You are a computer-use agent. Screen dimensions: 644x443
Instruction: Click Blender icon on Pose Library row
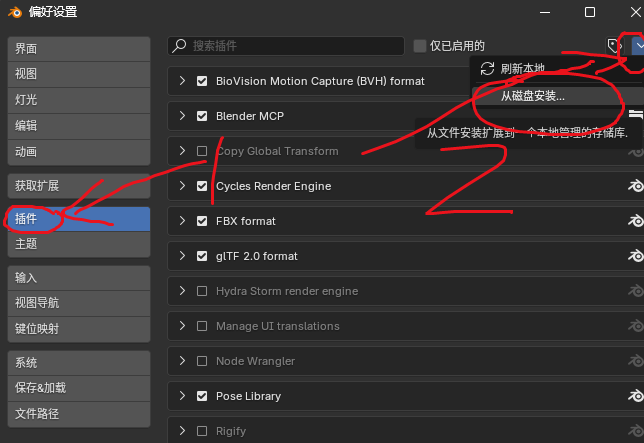tap(635, 396)
